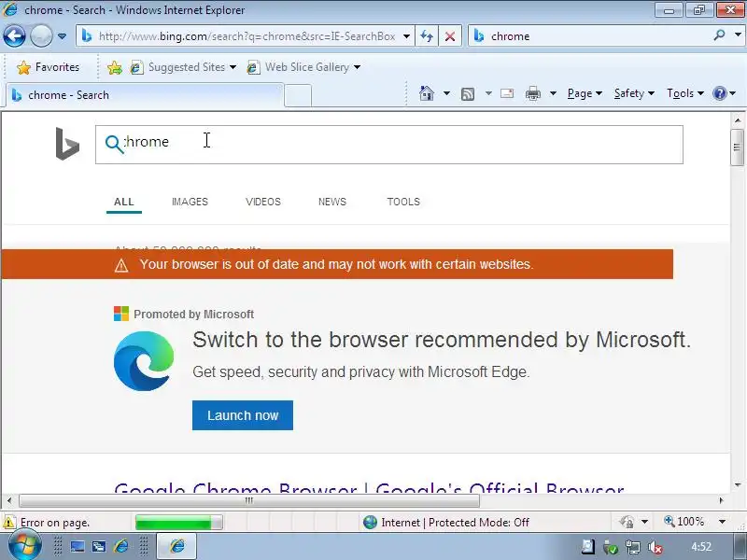Expand the Print options dropdown arrow
This screenshot has width=747, height=560.
[x=553, y=93]
